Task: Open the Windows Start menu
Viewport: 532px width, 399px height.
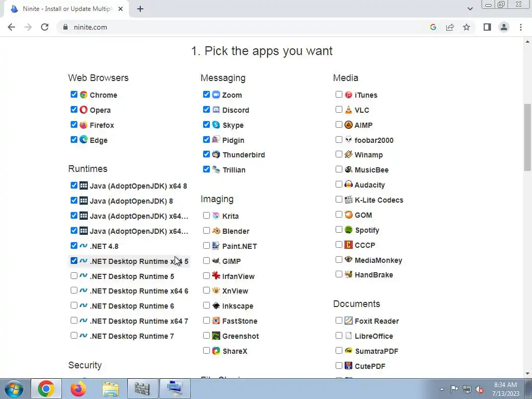Action: pyautogui.click(x=14, y=389)
